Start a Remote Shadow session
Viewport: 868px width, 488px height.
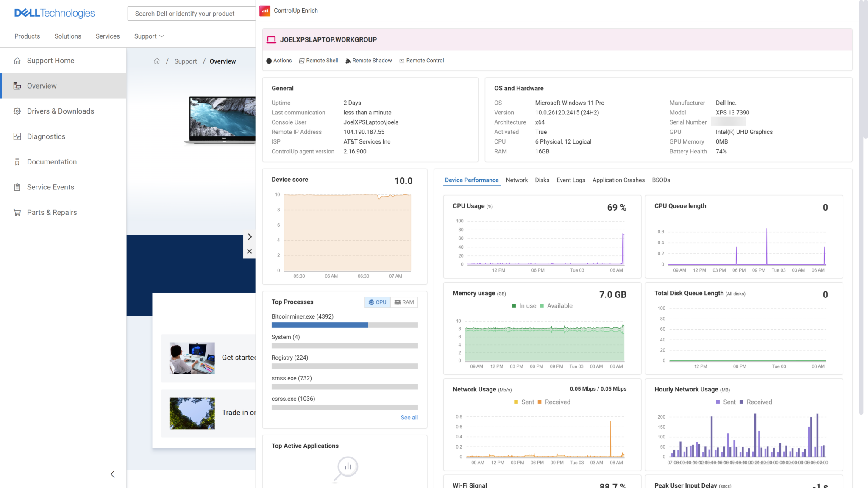(368, 60)
